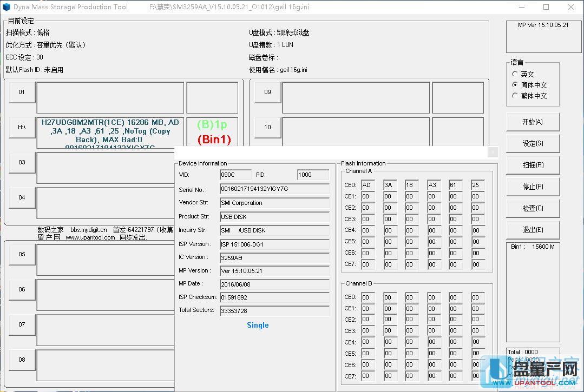Select the 繁体中文 language option
Image resolution: width=584 pixels, height=392 pixels.
tap(515, 96)
